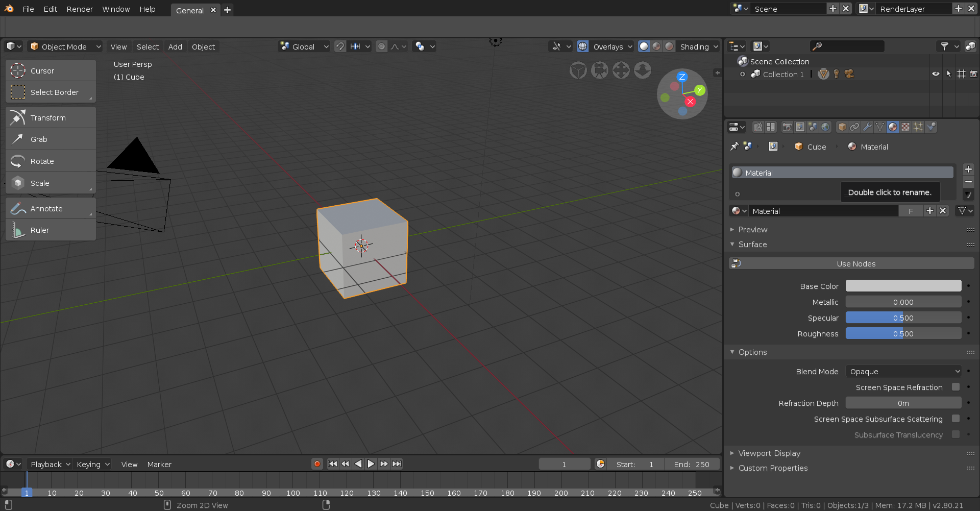The height and width of the screenshot is (511, 980).
Task: Click the material name input field
Action: [x=824, y=211]
